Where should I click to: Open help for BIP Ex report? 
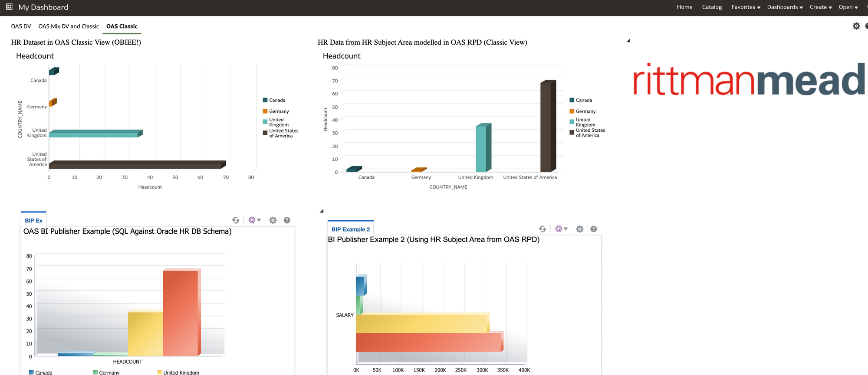click(x=287, y=220)
